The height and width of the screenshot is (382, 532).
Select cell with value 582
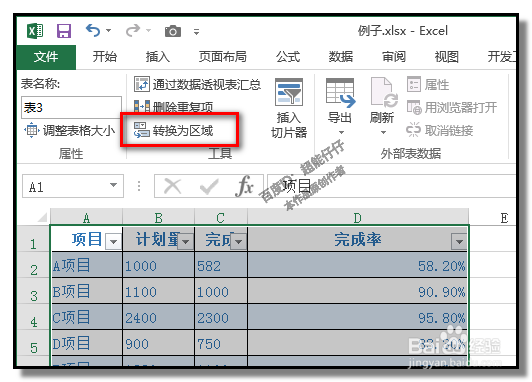(x=221, y=265)
